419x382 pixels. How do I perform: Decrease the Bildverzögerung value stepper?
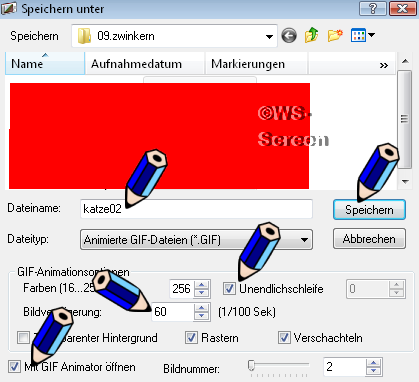201,316
